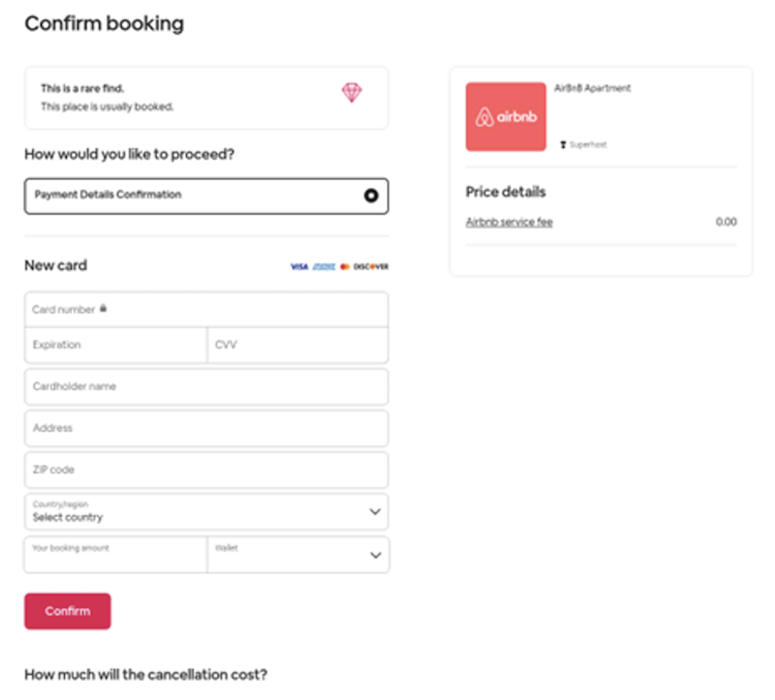Viewport: 775px width, 700px height.
Task: Select the Payment Details Confirmation radio button
Action: click(x=370, y=195)
